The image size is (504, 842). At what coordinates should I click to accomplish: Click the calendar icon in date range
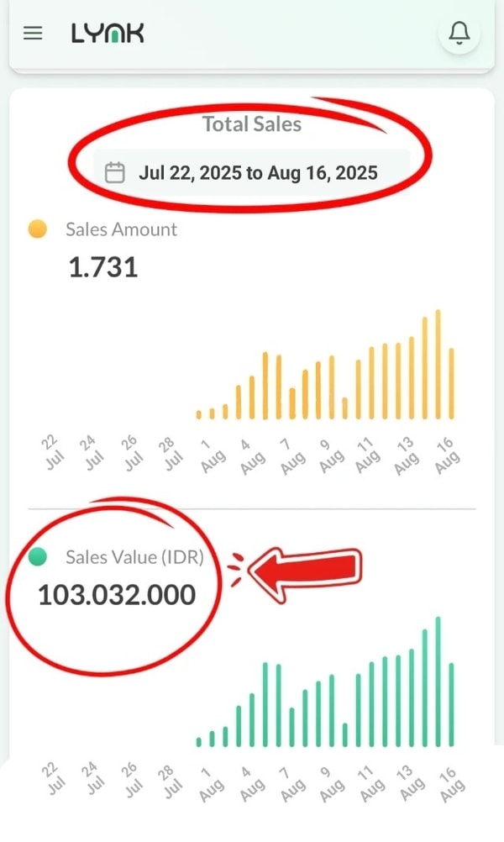pyautogui.click(x=114, y=172)
